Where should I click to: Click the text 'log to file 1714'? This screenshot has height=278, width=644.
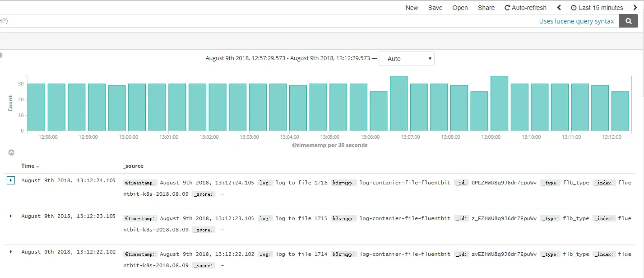(x=301, y=254)
